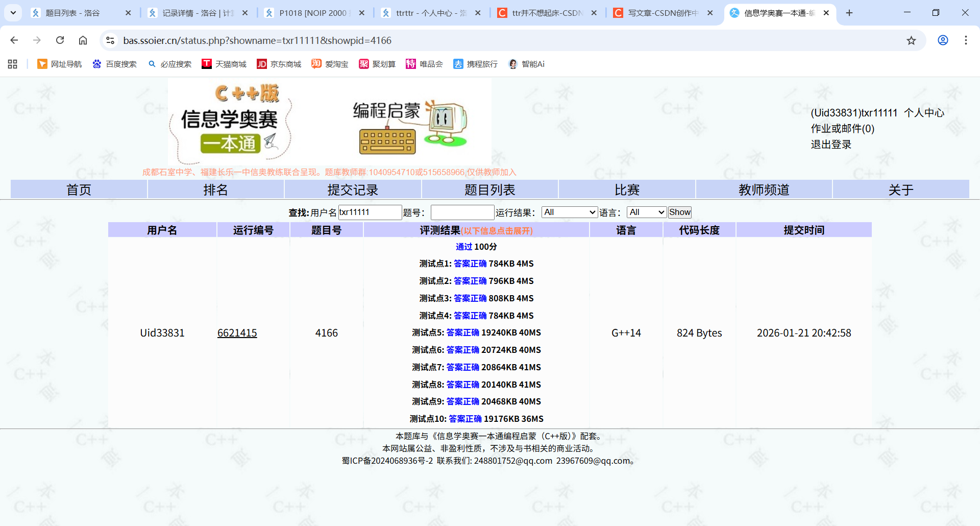Image resolution: width=980 pixels, height=526 pixels.
Task: Open the 运行结果 dropdown
Action: [x=569, y=212]
